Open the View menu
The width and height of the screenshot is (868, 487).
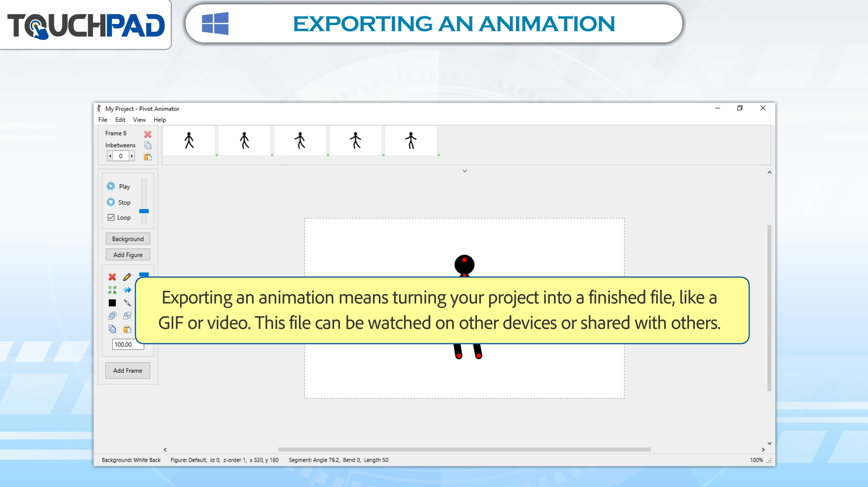[139, 120]
